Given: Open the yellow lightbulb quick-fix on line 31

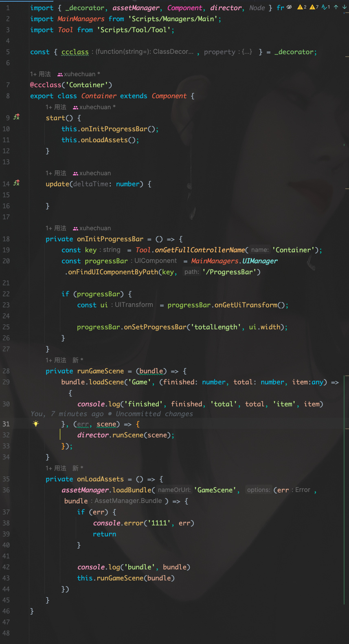Looking at the screenshot, I should point(36,424).
